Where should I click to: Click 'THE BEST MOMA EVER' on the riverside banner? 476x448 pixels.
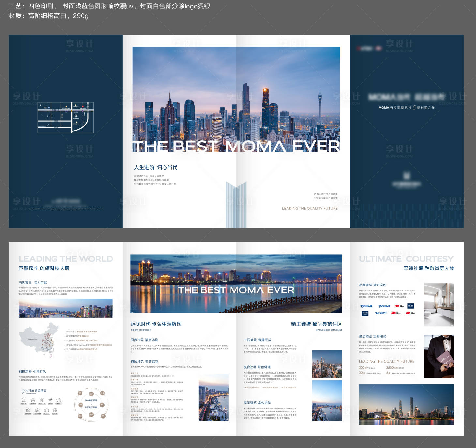point(236,290)
